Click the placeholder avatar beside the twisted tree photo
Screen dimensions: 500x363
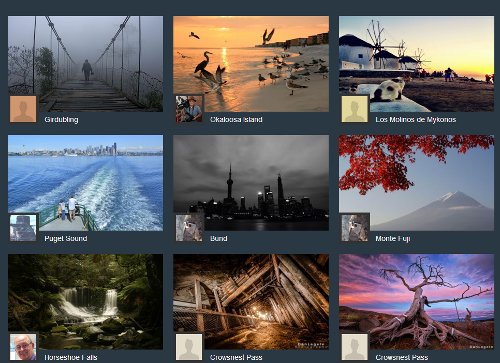click(x=355, y=347)
